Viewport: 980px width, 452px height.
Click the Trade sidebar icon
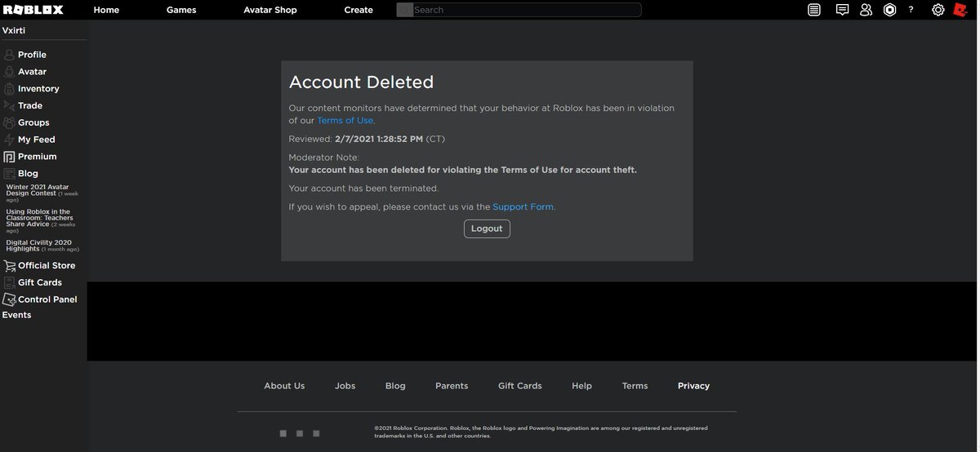[9, 105]
